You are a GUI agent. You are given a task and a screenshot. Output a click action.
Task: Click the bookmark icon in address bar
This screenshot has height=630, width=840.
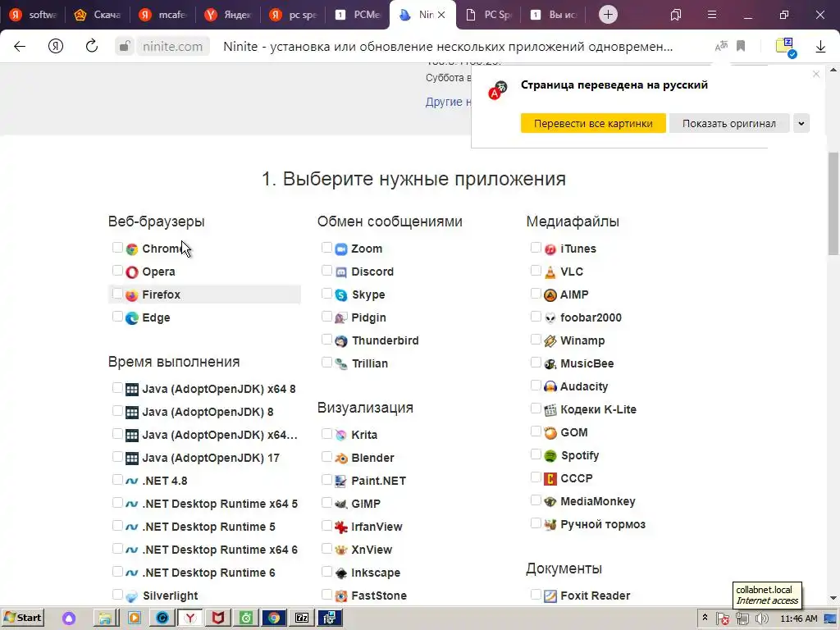[741, 46]
